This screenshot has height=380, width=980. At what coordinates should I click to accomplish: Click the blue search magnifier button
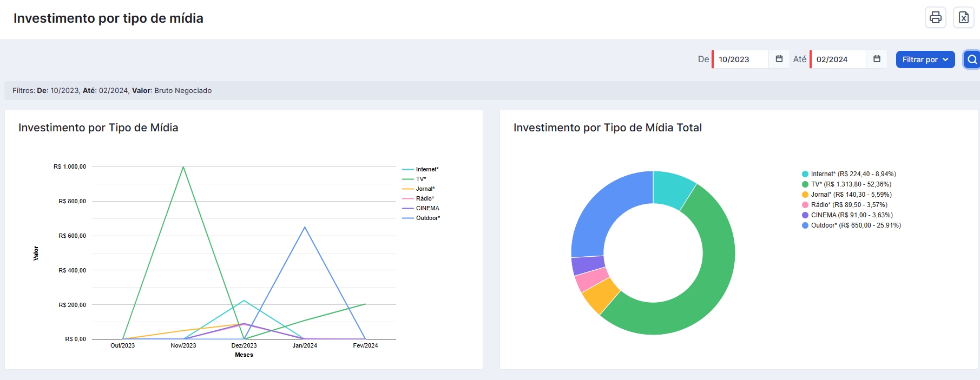coord(972,59)
